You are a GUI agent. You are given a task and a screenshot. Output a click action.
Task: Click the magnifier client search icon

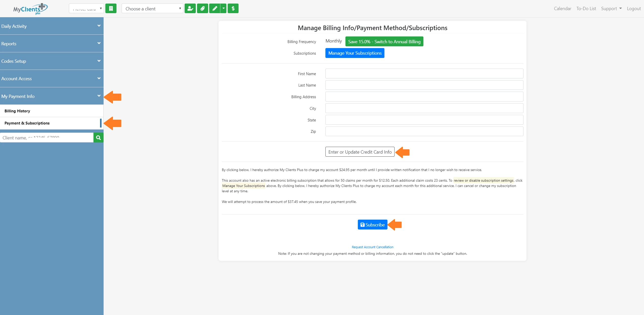click(x=99, y=138)
